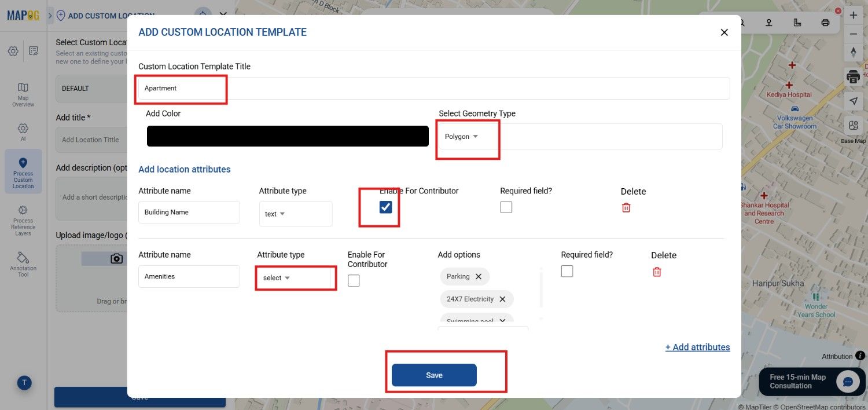
Task: Click Volkswagen Car Showroom label on map
Action: click(795, 122)
